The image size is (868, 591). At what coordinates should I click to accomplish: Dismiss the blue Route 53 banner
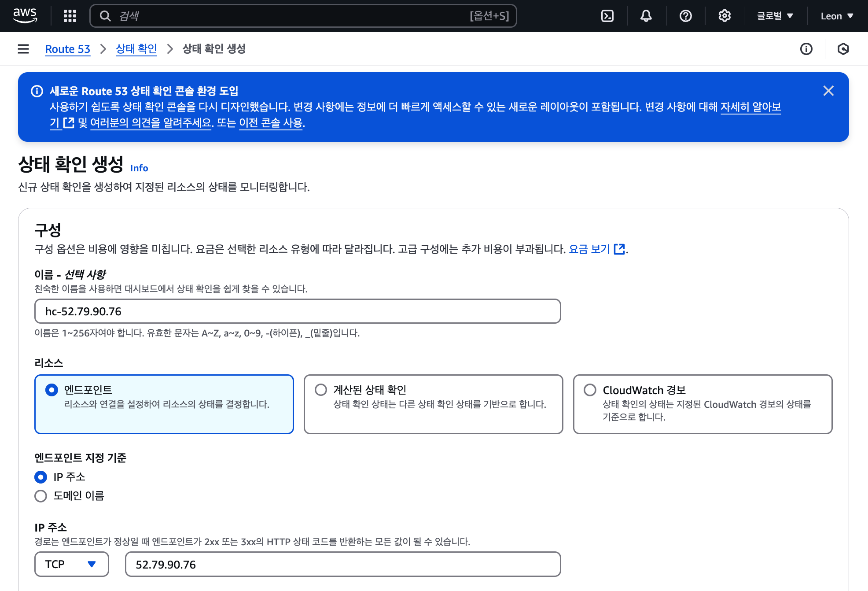pos(828,91)
